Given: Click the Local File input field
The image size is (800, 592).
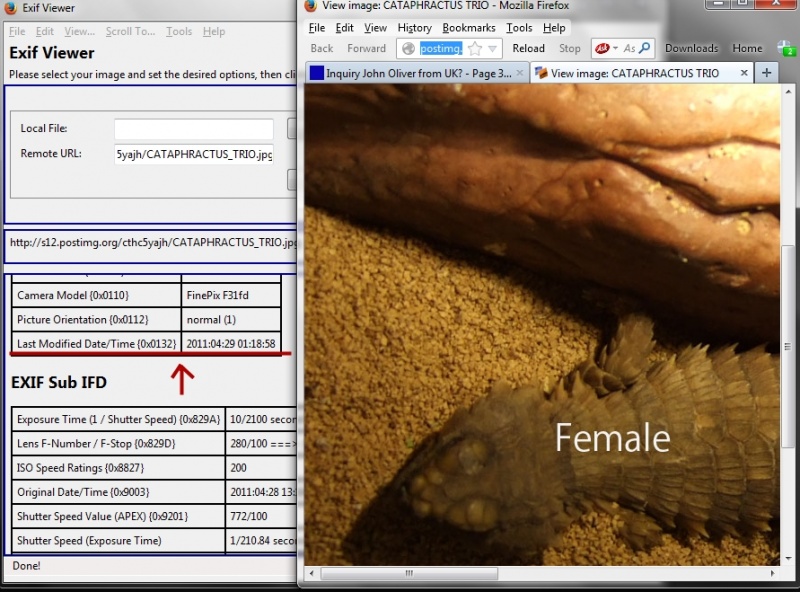Looking at the screenshot, I should point(194,129).
